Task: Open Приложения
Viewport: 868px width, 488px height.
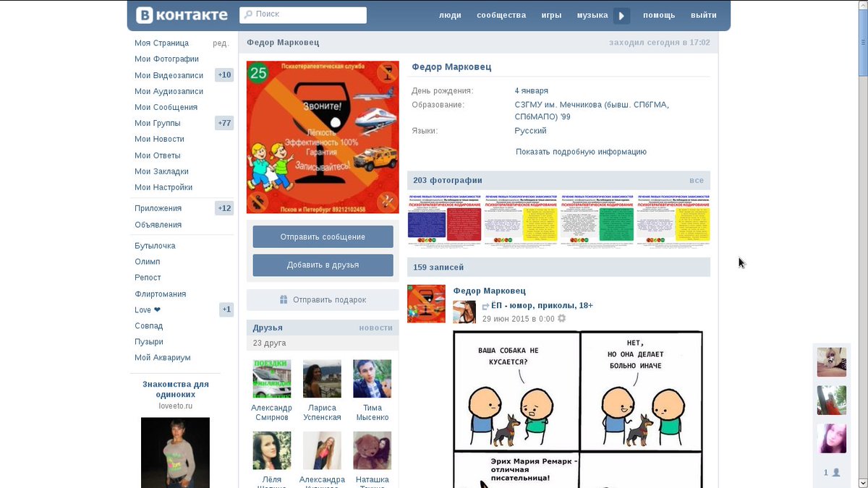Action: tap(158, 208)
